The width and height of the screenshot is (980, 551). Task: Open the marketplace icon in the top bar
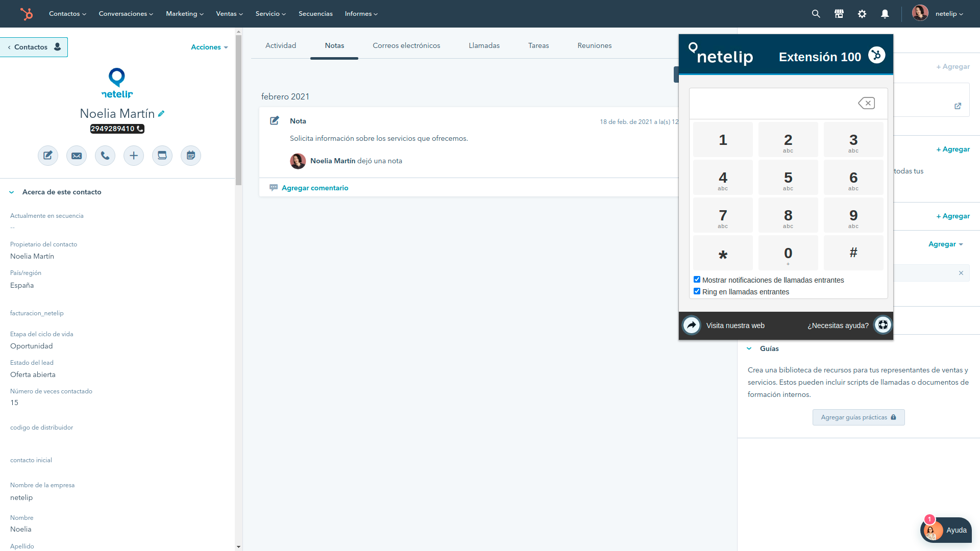pos(839,14)
